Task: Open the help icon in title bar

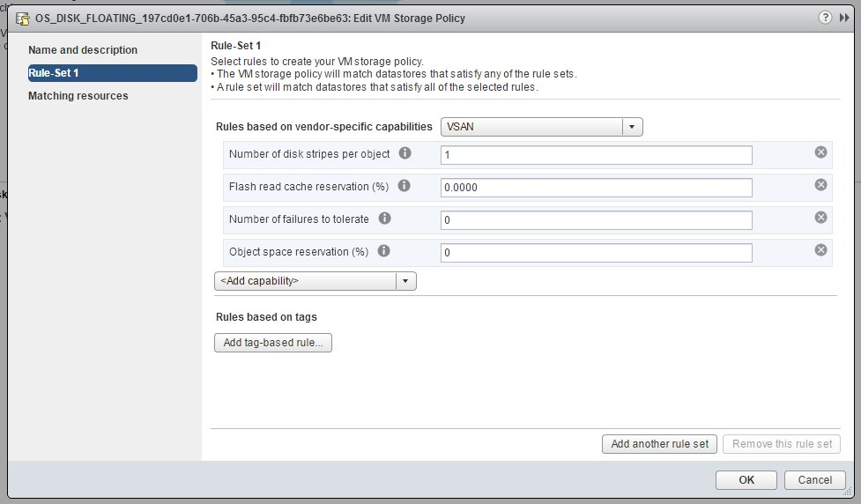Action: click(825, 18)
